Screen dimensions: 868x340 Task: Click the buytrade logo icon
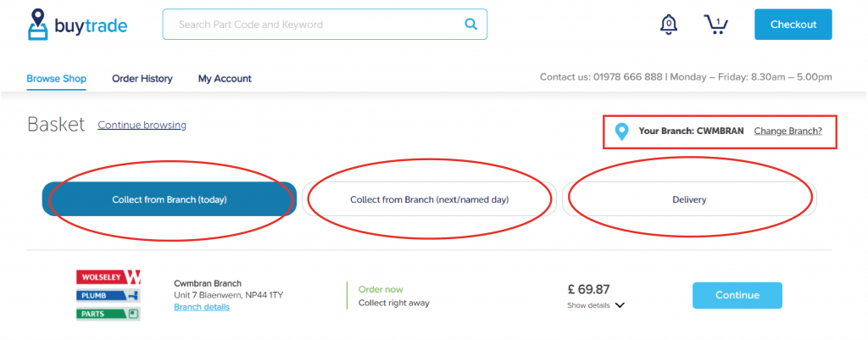pyautogui.click(x=38, y=25)
